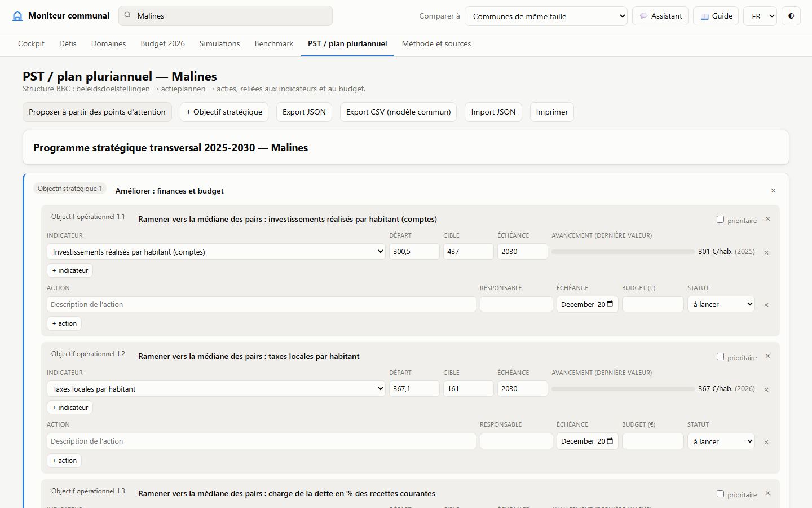
Task: Mark objectif 1.3 as prioritaire
Action: tap(720, 494)
